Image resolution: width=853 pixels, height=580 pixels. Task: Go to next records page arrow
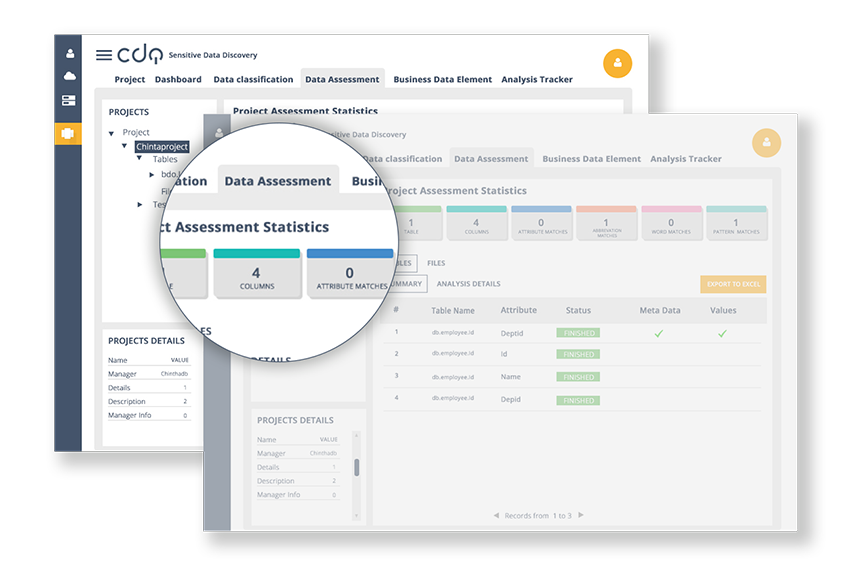click(581, 515)
